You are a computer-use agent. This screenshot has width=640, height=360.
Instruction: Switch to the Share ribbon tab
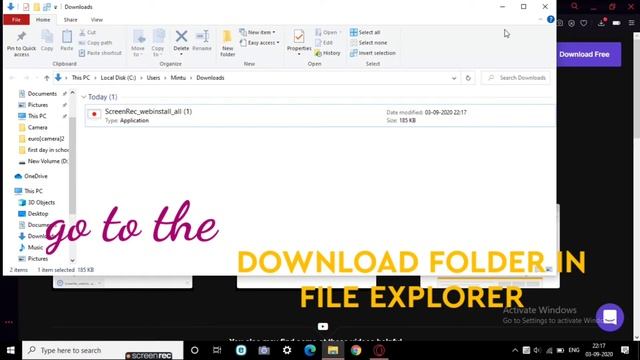tap(70, 20)
